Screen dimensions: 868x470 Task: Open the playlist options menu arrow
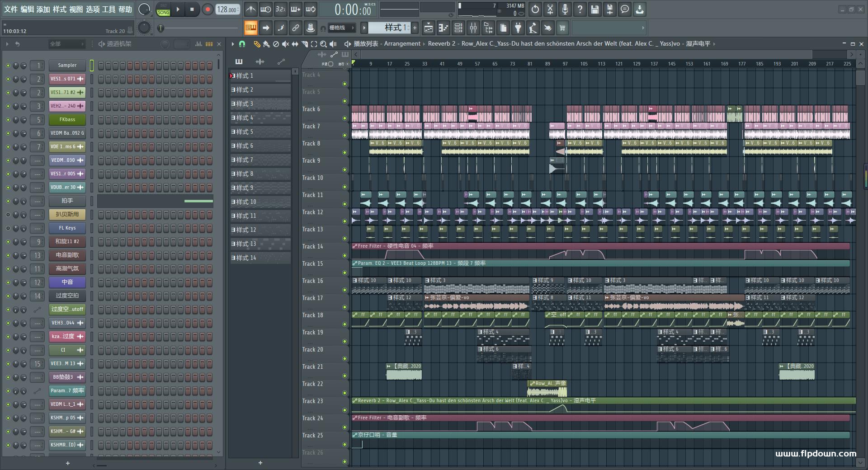(232, 44)
